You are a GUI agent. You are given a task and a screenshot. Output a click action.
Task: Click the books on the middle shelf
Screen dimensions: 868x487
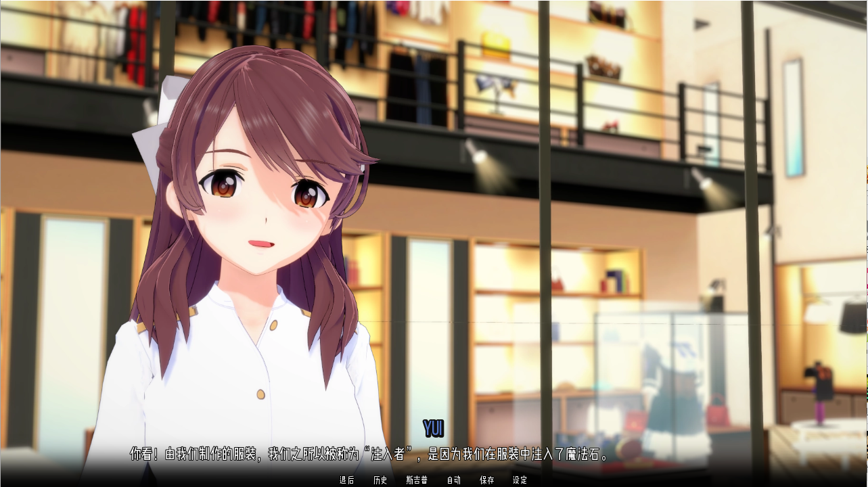tap(614, 281)
